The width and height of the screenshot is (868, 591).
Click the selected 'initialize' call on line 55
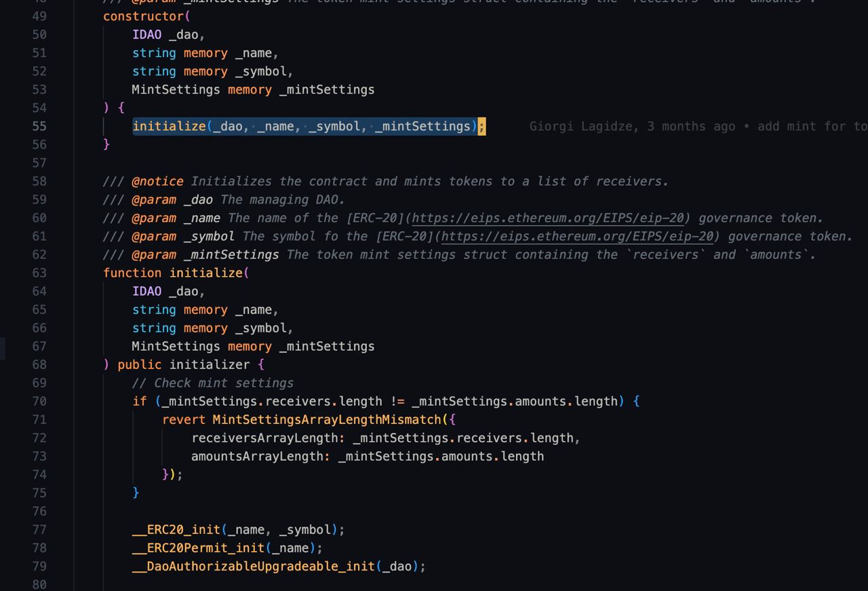coord(169,126)
